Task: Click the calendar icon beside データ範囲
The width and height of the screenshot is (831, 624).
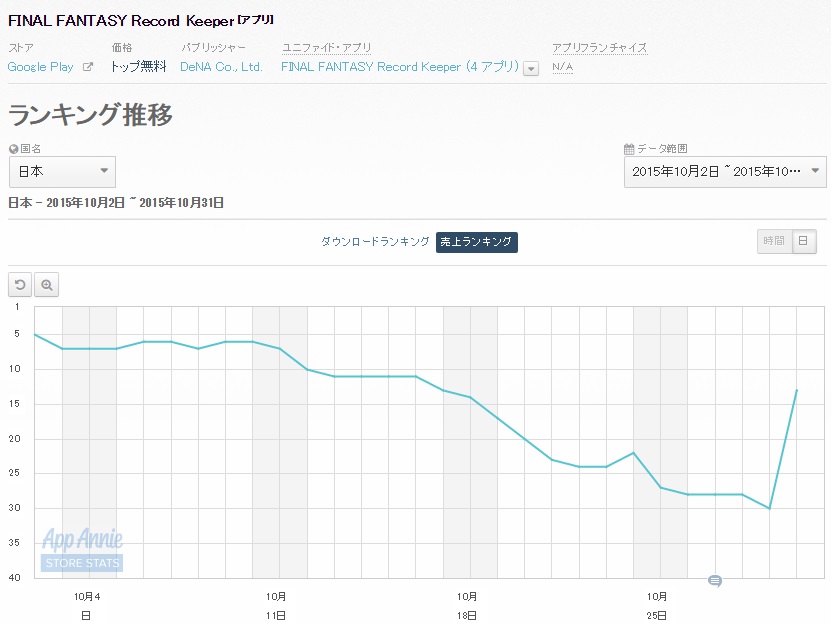Action: [x=629, y=149]
